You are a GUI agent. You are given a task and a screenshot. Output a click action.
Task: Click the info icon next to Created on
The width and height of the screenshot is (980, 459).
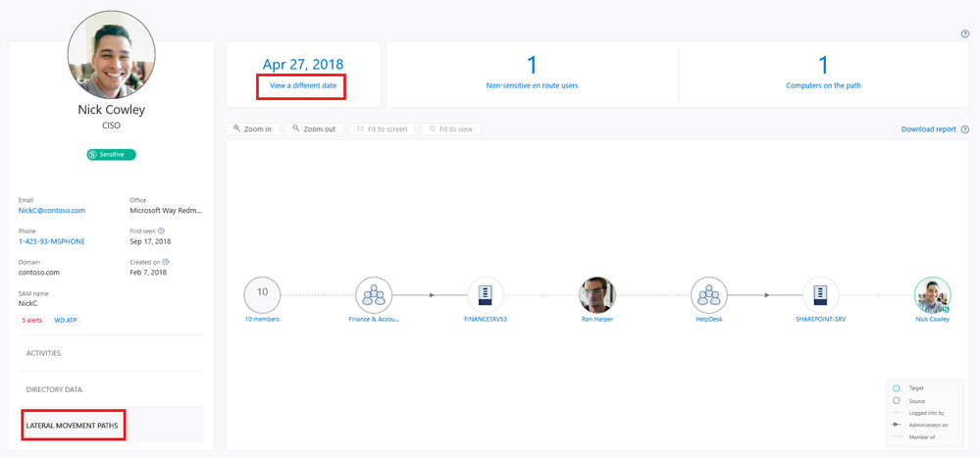click(x=166, y=262)
